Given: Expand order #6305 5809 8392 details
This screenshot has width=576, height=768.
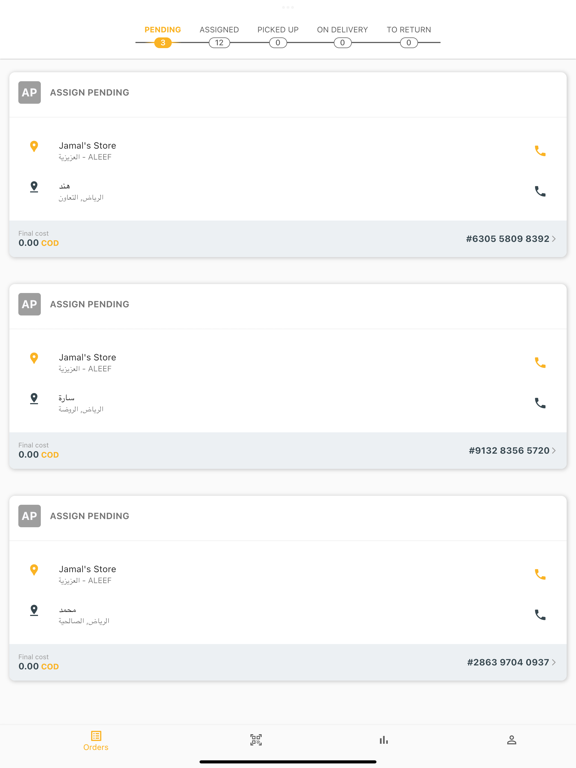Looking at the screenshot, I should pos(554,239).
